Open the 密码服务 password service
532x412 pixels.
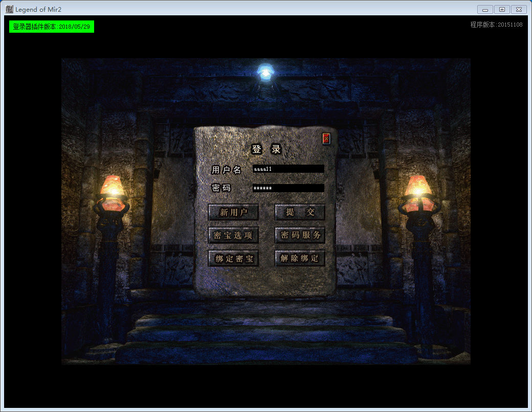click(x=300, y=235)
